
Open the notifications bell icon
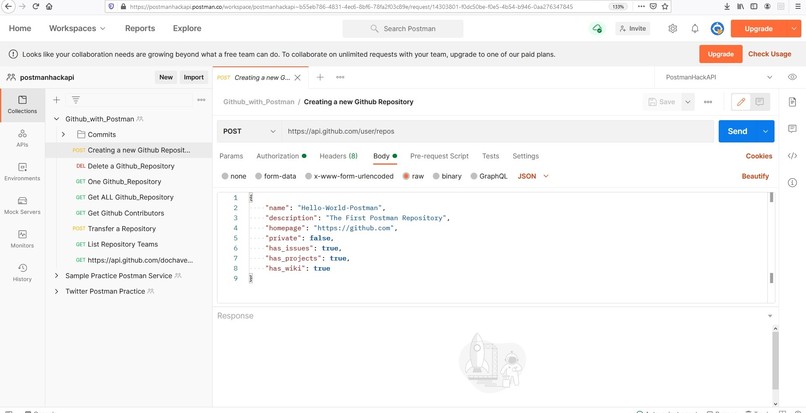pos(695,29)
